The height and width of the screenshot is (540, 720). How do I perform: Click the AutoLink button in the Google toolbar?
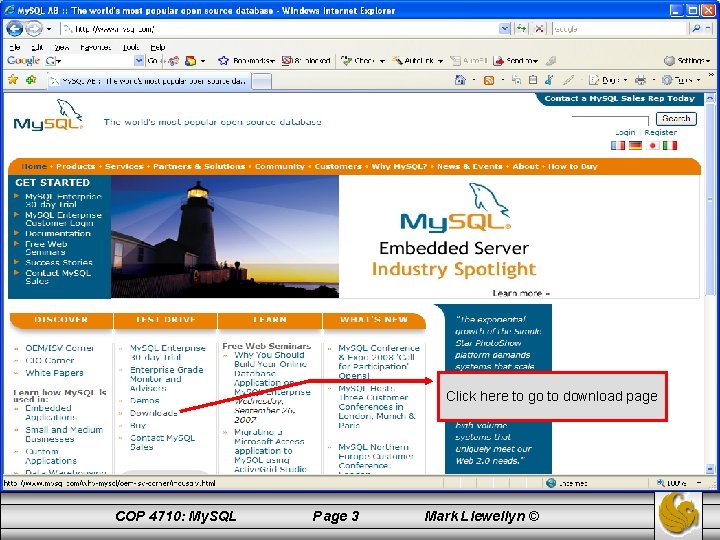413,61
